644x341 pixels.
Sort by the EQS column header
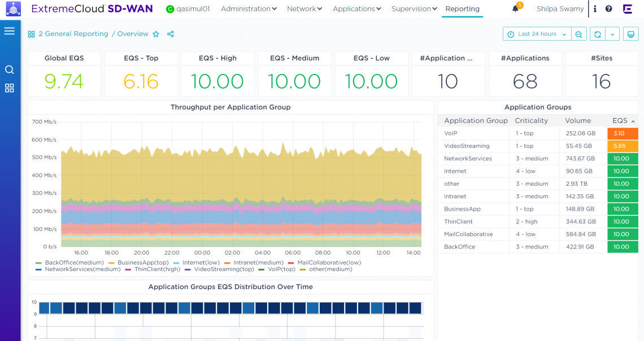(x=621, y=120)
